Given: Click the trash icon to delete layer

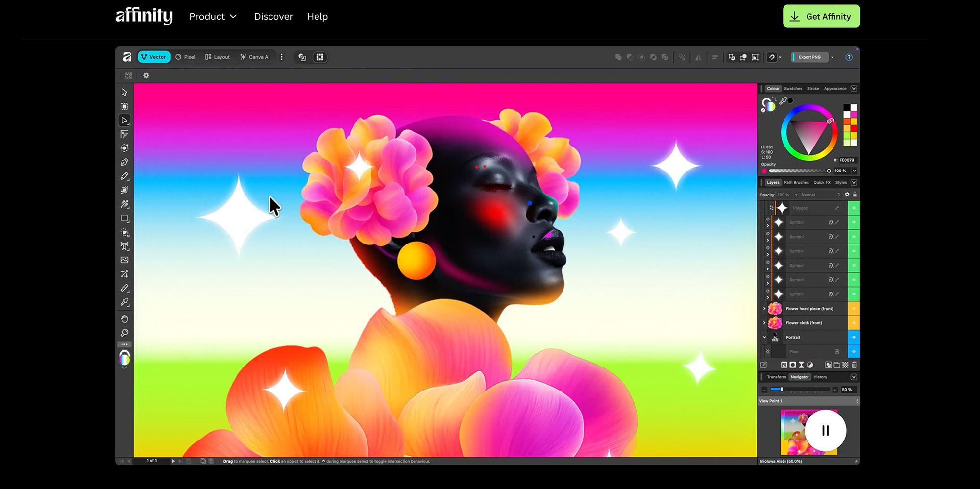Looking at the screenshot, I should click(x=854, y=365).
